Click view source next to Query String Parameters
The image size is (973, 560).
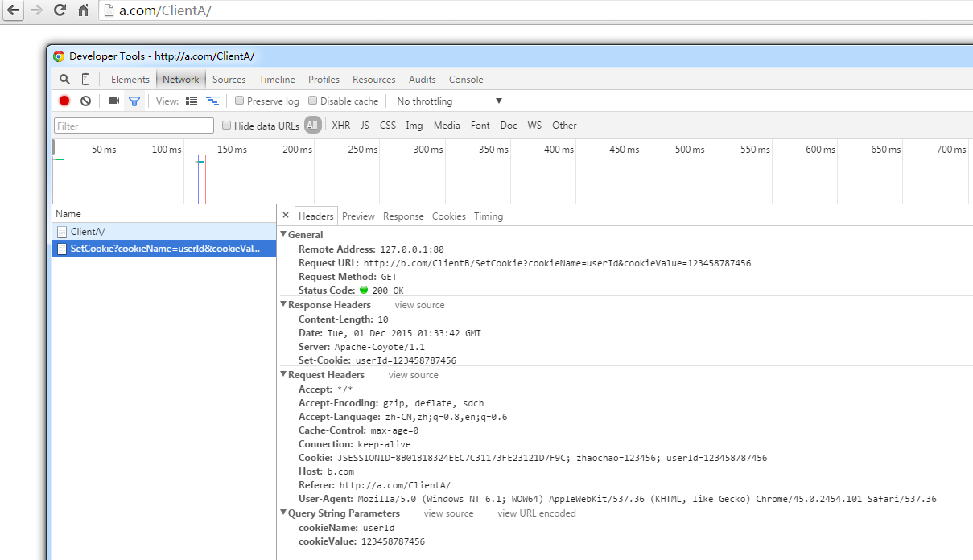(448, 513)
